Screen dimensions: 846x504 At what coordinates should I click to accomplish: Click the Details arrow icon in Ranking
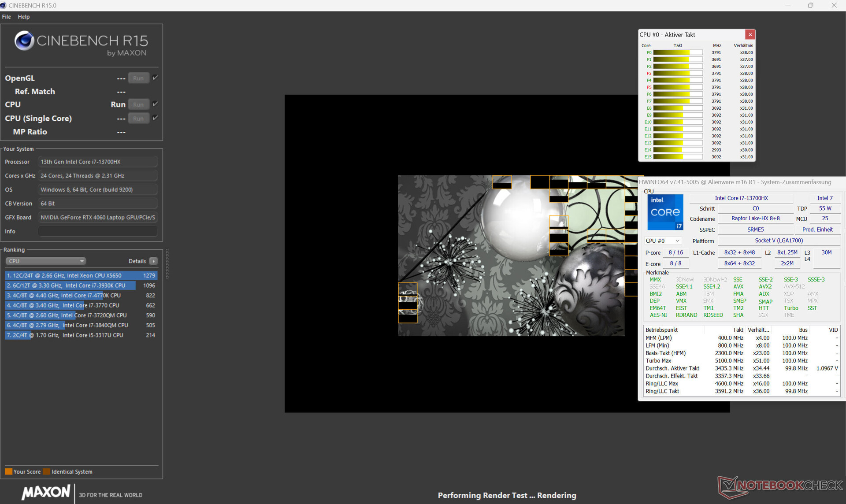153,261
